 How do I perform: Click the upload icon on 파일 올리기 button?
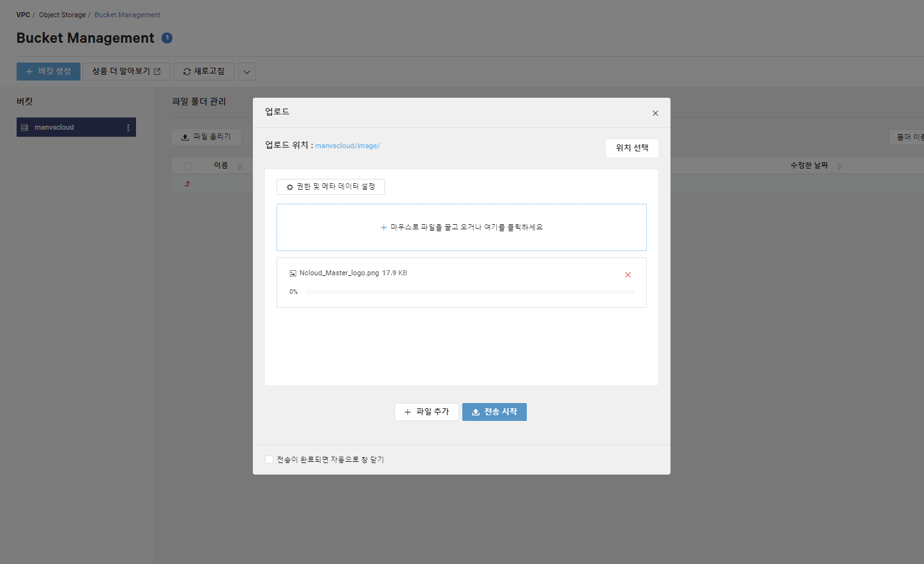[x=185, y=137]
